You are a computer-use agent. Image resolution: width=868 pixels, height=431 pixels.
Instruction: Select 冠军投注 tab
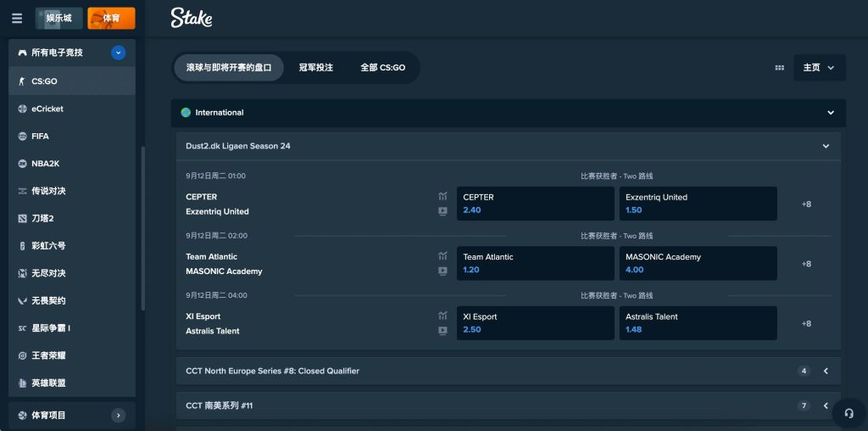(x=316, y=68)
